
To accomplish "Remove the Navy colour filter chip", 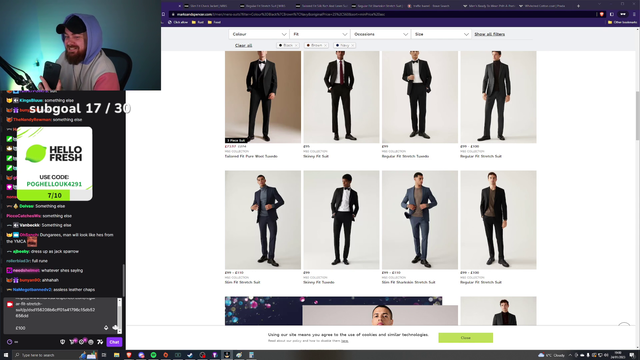I will (353, 45).
